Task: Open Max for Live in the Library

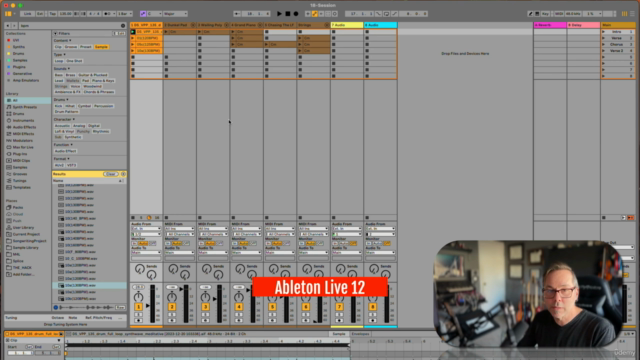Action: click(x=23, y=147)
